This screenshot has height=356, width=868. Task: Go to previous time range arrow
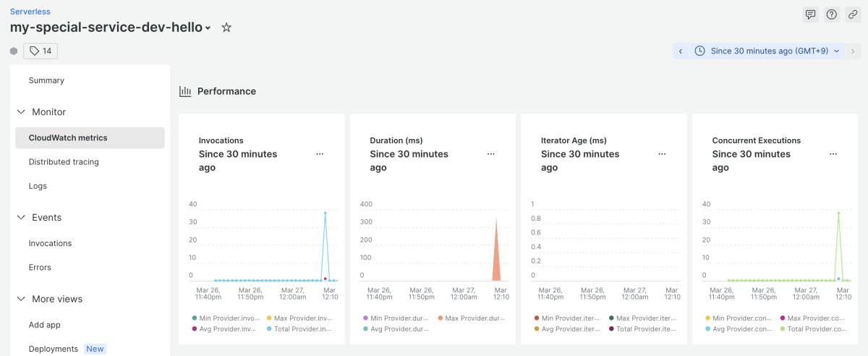point(680,51)
